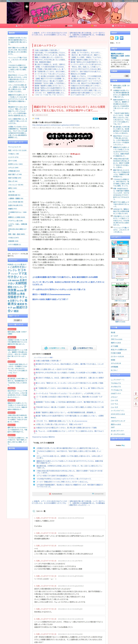The height and width of the screenshot is (644, 138).
Task: Click the Comment( 86 ) link below the article
Action: click(99, 494)
